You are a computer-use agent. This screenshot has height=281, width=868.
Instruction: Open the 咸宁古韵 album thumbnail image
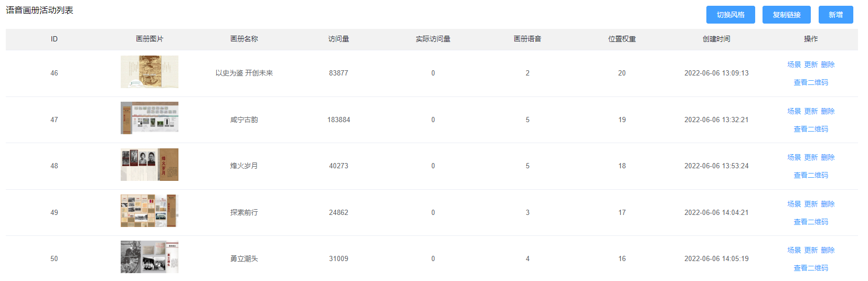pos(150,118)
